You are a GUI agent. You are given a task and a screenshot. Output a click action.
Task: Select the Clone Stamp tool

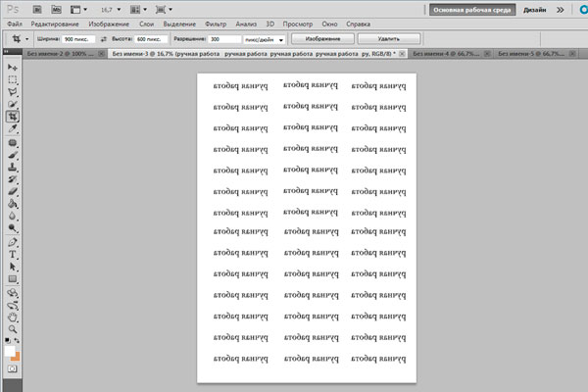click(x=13, y=167)
